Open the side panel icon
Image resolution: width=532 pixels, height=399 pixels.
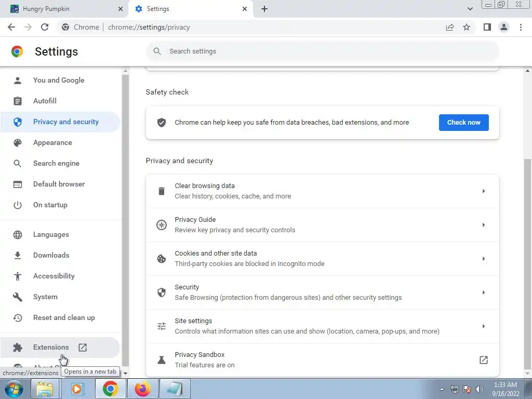tap(487, 27)
